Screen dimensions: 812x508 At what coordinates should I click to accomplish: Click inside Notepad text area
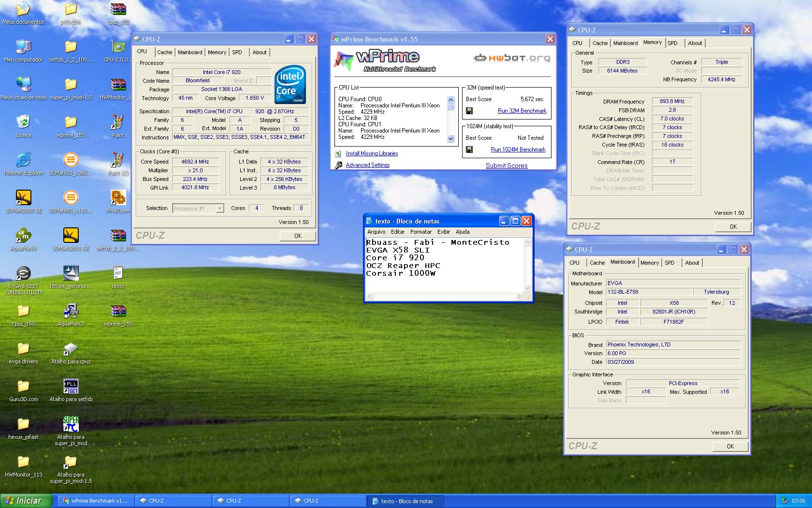tap(444, 265)
